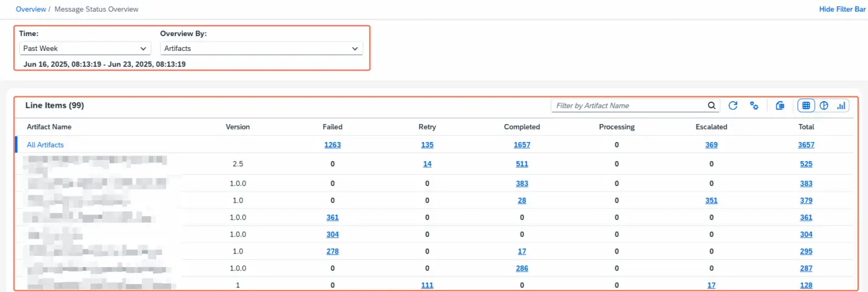Open retry count 14 link
The width and height of the screenshot is (868, 292).
click(x=427, y=164)
